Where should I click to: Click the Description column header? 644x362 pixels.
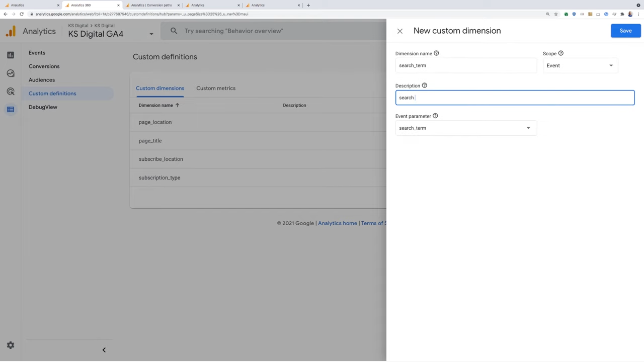click(x=294, y=105)
